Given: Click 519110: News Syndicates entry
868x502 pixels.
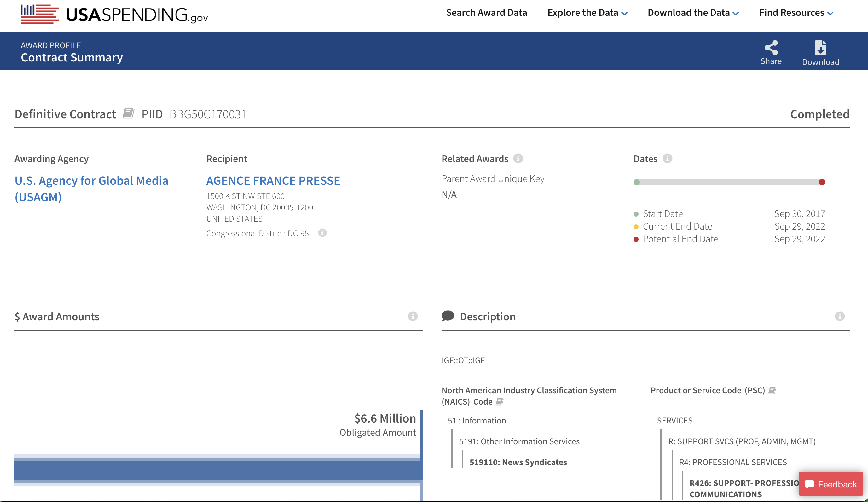Looking at the screenshot, I should pyautogui.click(x=518, y=462).
